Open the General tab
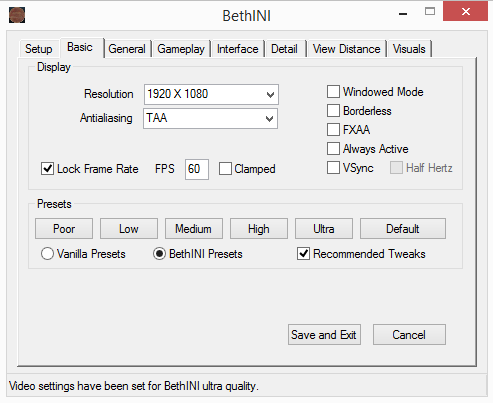Screen dimensions: 493x403 click(127, 49)
